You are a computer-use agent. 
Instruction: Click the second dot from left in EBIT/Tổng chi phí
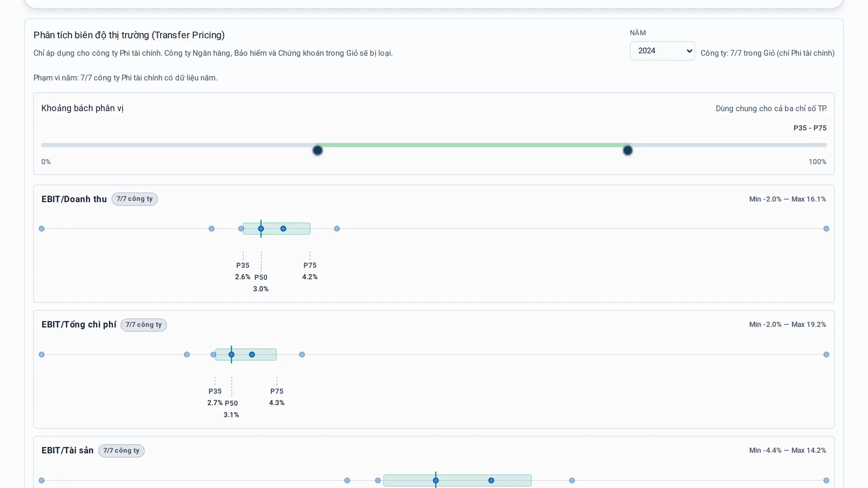pos(187,355)
